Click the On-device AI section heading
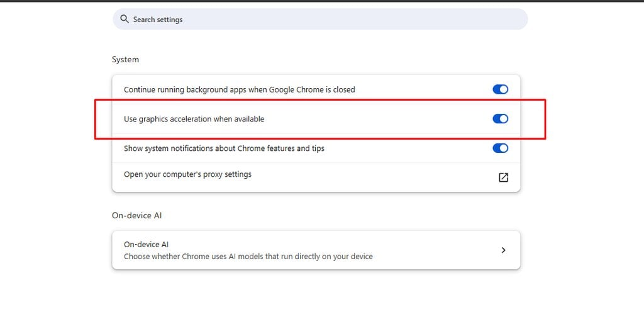 click(136, 215)
